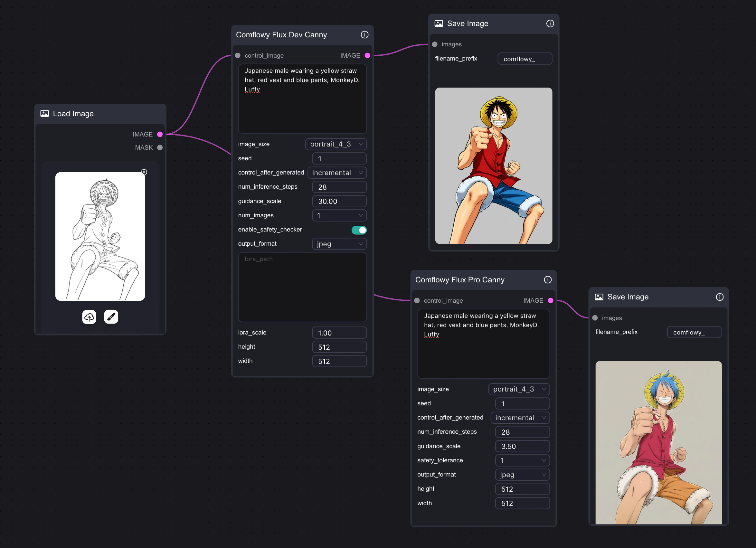Open info icon on Flux Dev Canny node

[x=364, y=35]
